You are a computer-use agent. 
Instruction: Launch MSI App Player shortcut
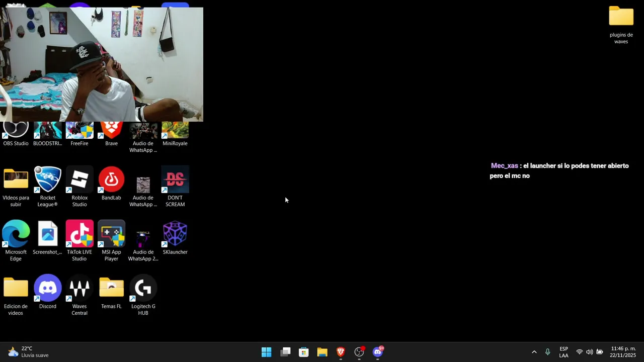(x=111, y=241)
